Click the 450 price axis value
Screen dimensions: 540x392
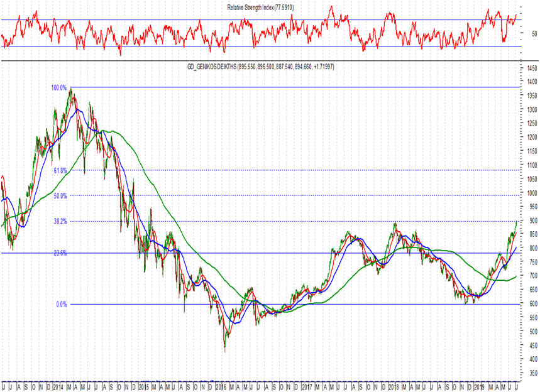pyautogui.click(x=533, y=346)
